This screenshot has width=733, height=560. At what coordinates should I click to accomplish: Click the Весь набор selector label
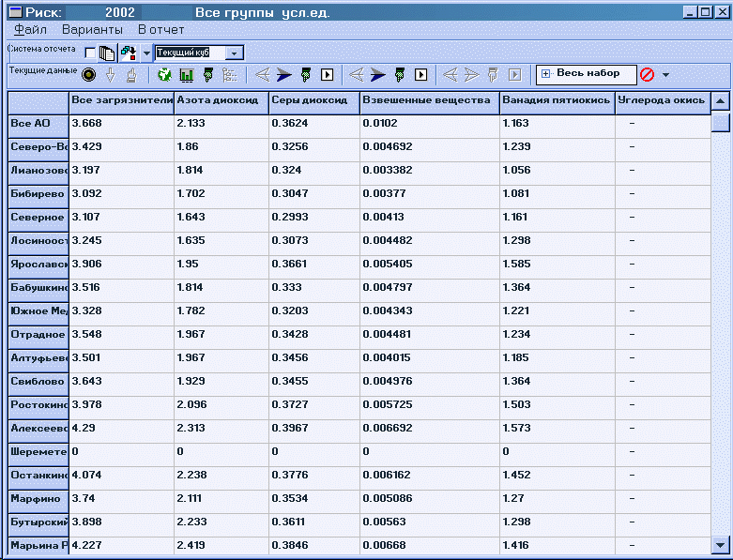click(x=588, y=73)
